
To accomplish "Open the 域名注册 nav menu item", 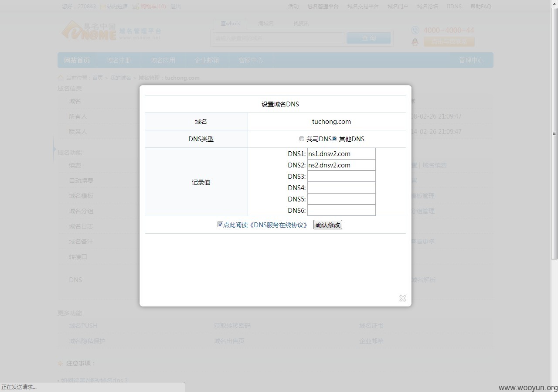I will 119,61.
